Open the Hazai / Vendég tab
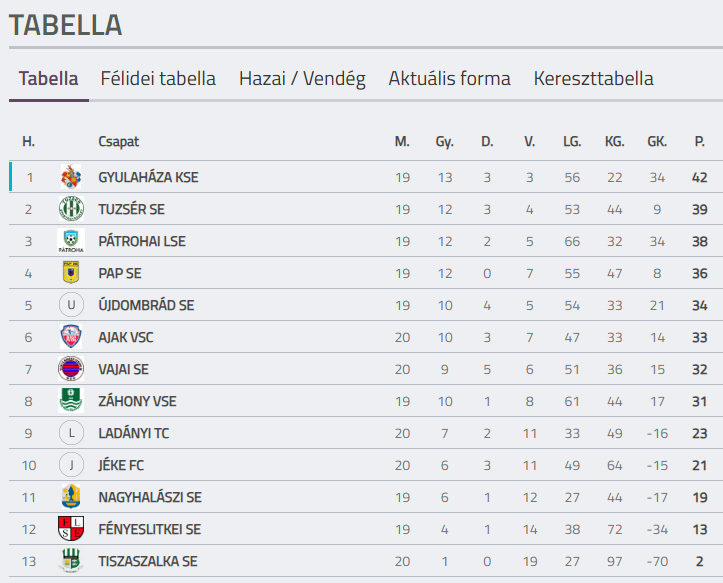This screenshot has width=723, height=583. coord(302,78)
